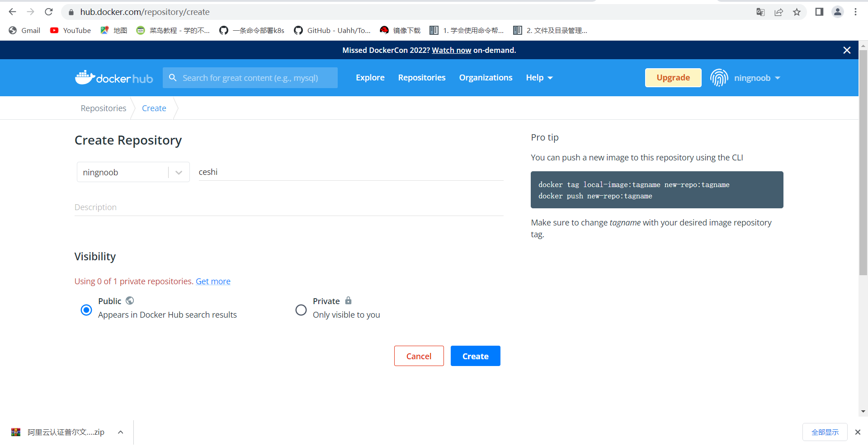Screen dimensions: 868x446
Task: Click the Description input field
Action: click(289, 207)
